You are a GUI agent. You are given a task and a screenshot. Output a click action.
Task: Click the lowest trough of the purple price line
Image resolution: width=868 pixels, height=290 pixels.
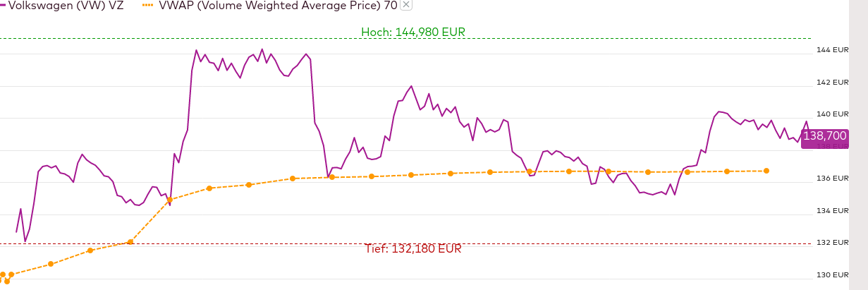click(x=25, y=241)
